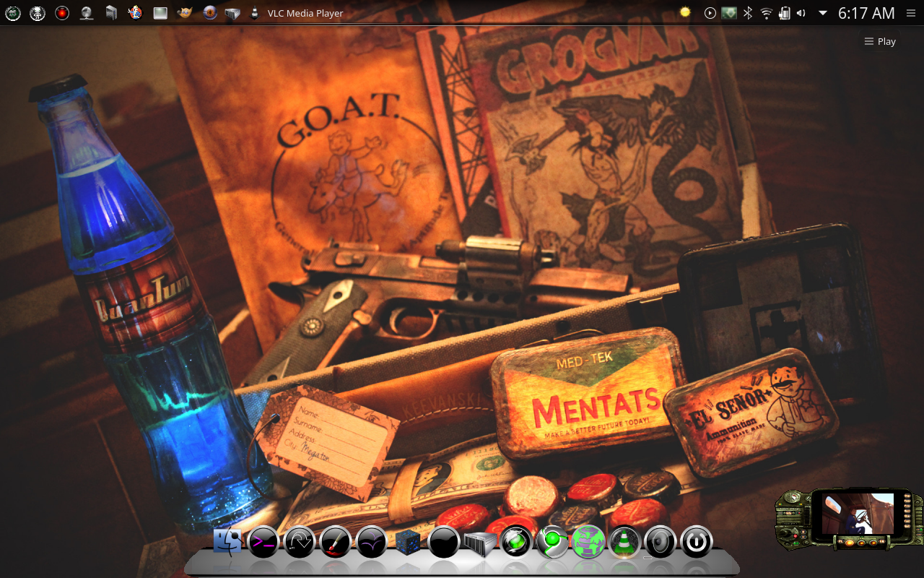
Task: Launch the green compass browser in the dock
Action: (516, 542)
